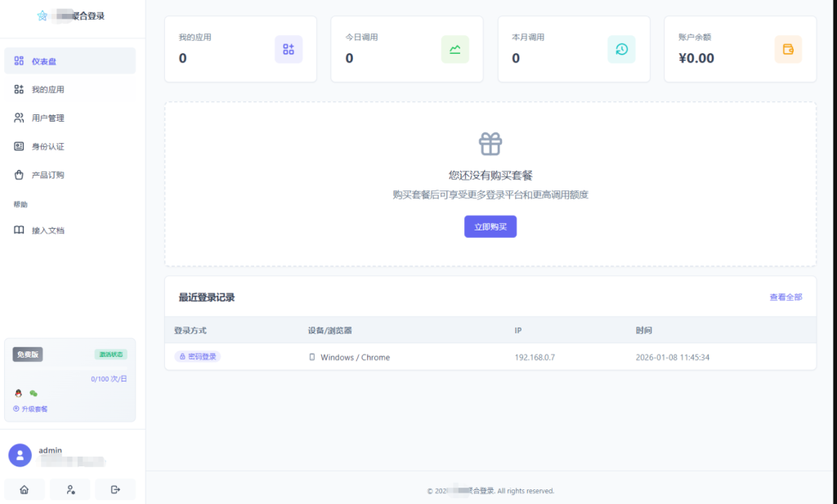The height and width of the screenshot is (504, 837).
Task: Click the WeChat icon in plan card
Action: (x=33, y=393)
